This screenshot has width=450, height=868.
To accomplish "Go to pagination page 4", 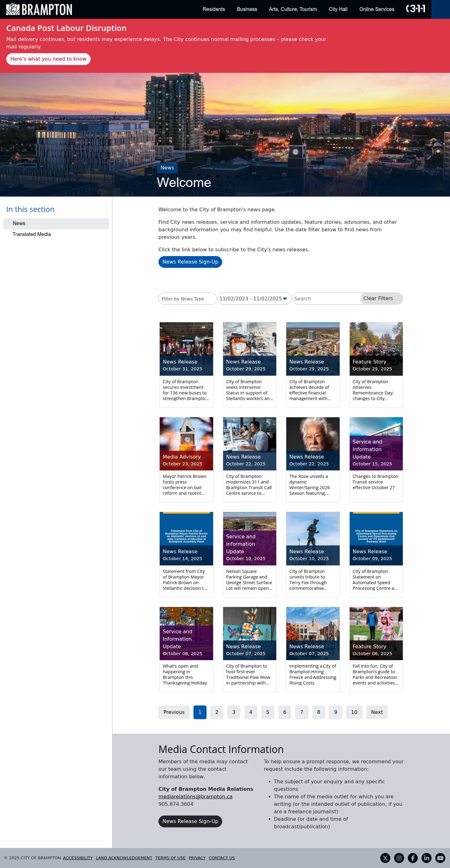I will (251, 712).
